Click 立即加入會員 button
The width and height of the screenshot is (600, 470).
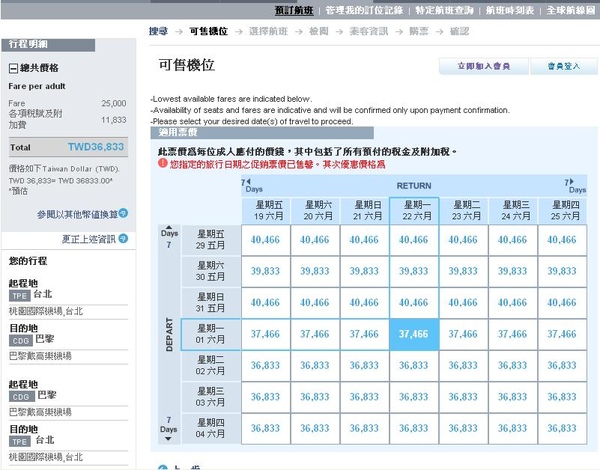tap(484, 66)
